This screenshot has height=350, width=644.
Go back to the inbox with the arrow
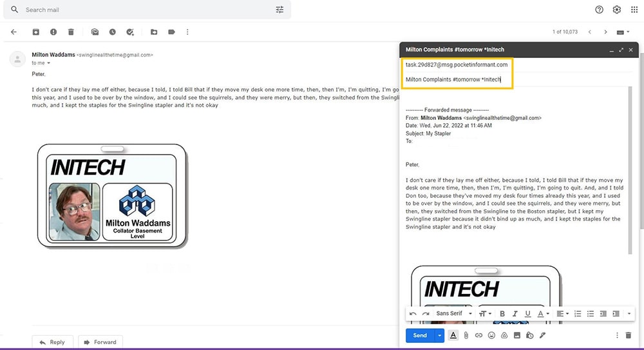tap(14, 32)
